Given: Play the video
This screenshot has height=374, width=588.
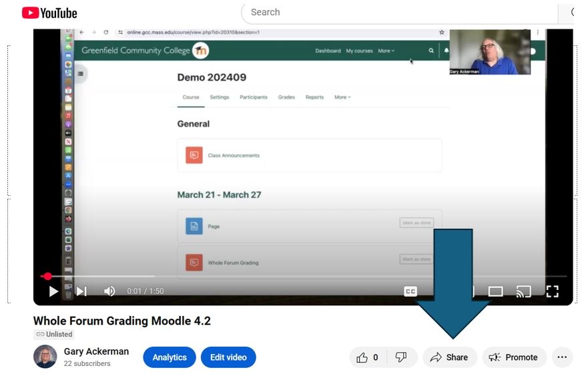Looking at the screenshot, I should tap(53, 291).
